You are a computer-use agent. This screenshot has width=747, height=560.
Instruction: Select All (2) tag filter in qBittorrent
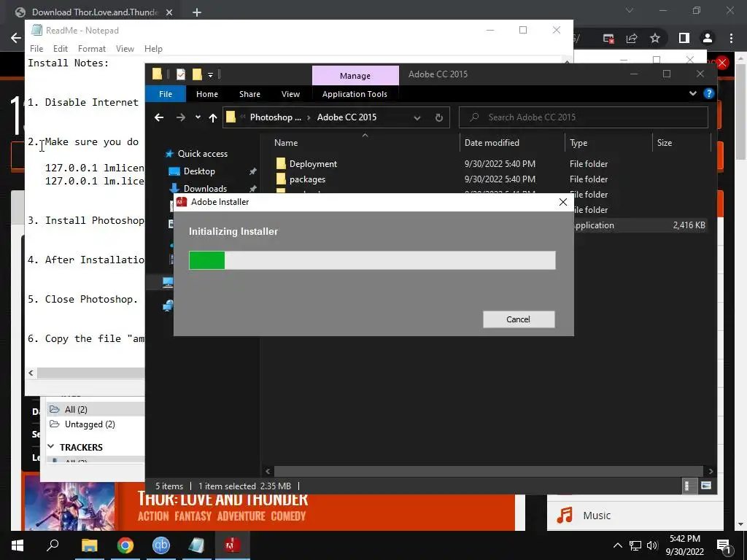76,410
